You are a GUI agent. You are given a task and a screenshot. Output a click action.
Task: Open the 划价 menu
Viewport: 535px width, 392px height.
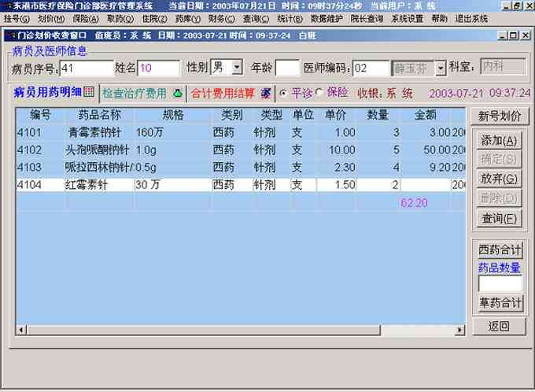pyautogui.click(x=51, y=18)
